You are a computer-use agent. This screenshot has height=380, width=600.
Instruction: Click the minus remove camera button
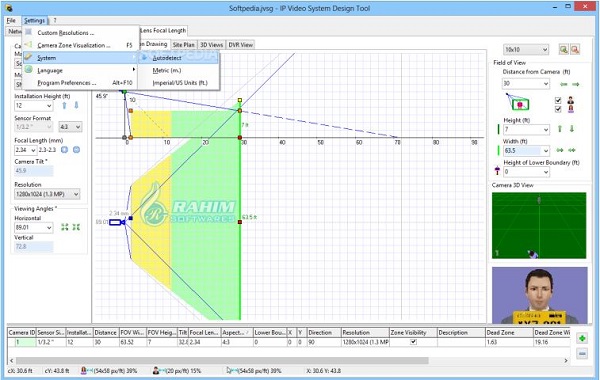582,354
